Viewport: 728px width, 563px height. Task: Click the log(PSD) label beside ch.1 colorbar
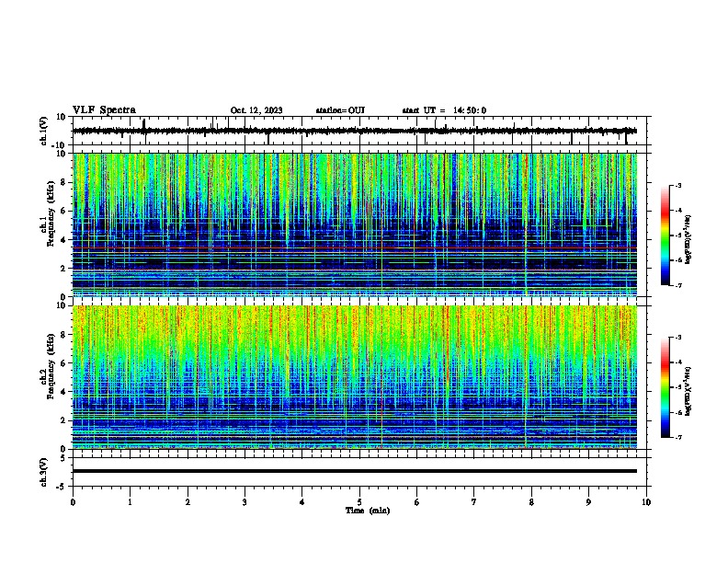[x=688, y=240]
